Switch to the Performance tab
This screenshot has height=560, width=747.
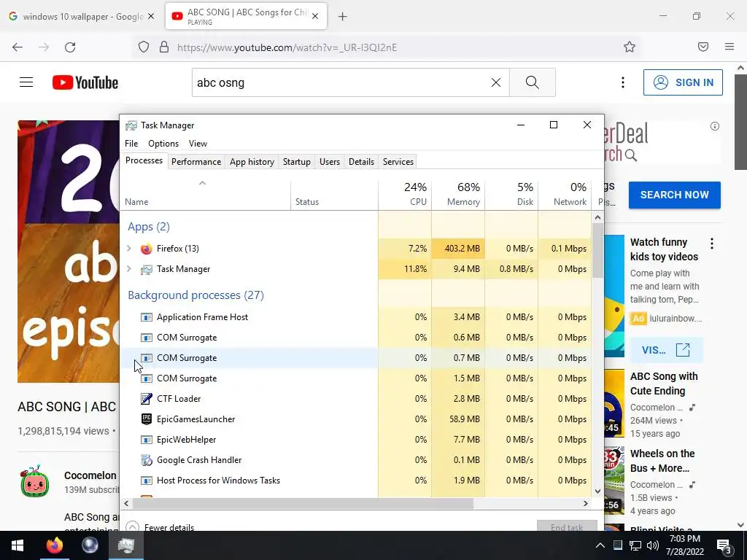pos(196,162)
